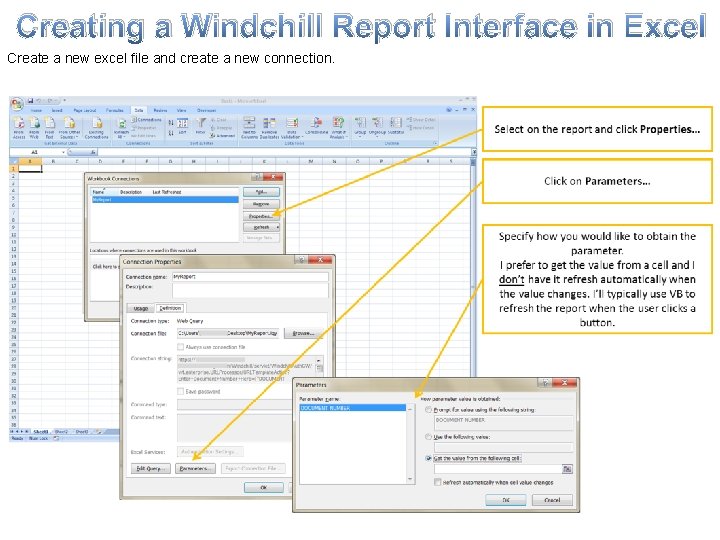Check the Save password box
The width and height of the screenshot is (720, 540).
180,392
